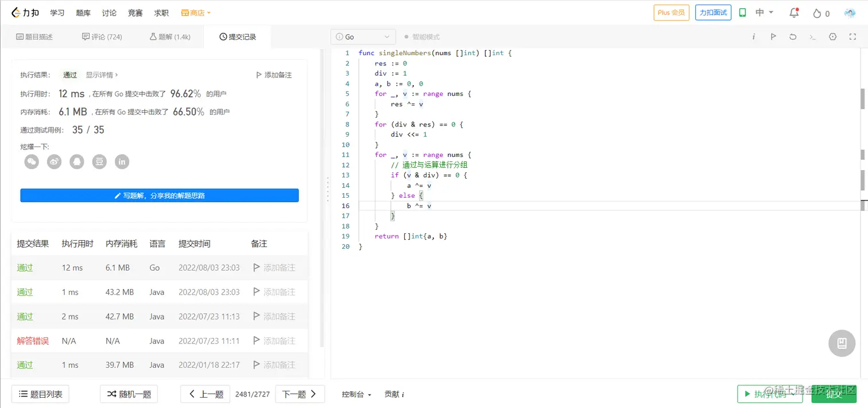This screenshot has width=868, height=408.
Task: Click 写题解 share solution button
Action: [160, 195]
